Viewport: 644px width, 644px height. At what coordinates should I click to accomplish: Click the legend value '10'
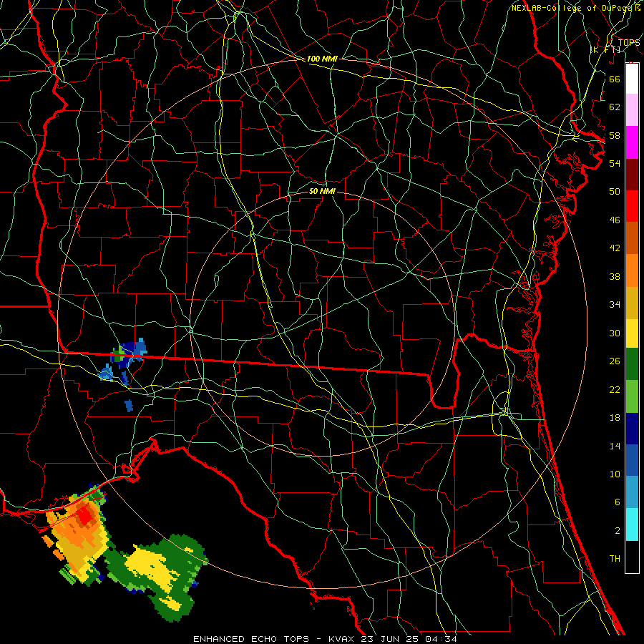[x=615, y=474]
